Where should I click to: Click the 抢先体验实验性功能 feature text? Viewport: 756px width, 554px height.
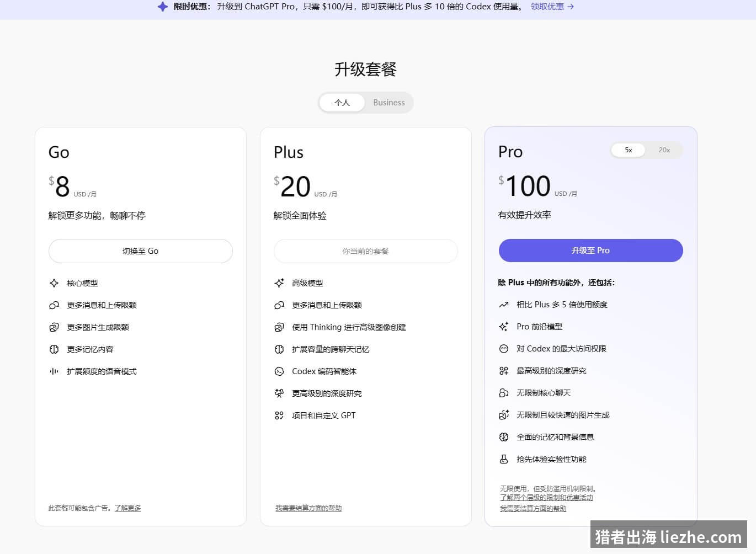coord(552,459)
